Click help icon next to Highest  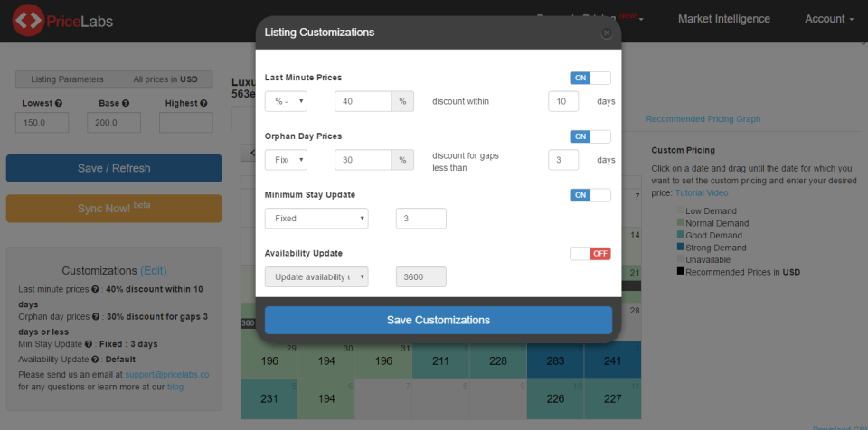tap(203, 104)
